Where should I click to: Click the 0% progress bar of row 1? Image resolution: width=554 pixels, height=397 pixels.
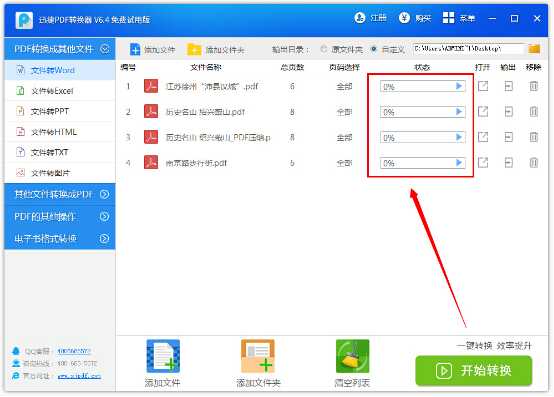[x=423, y=86]
